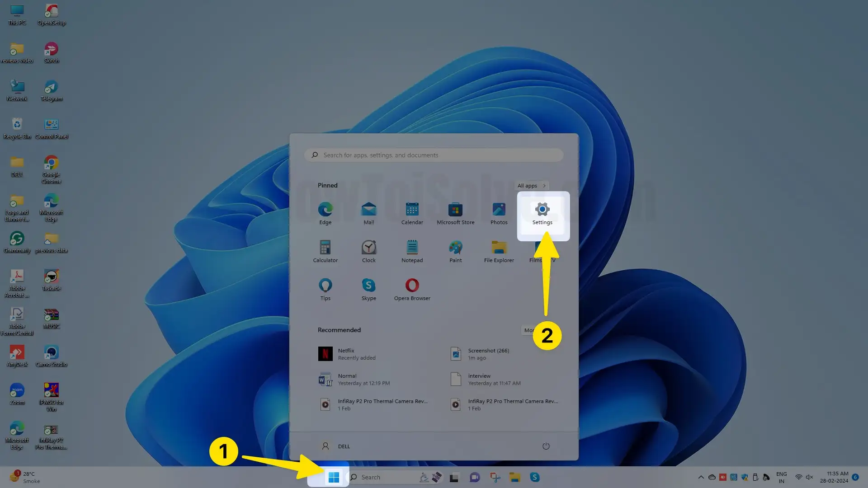Select the Network desktop icon
The image size is (868, 488).
17,90
